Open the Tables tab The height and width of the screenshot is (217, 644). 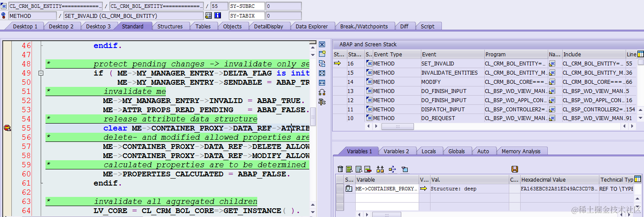click(203, 26)
